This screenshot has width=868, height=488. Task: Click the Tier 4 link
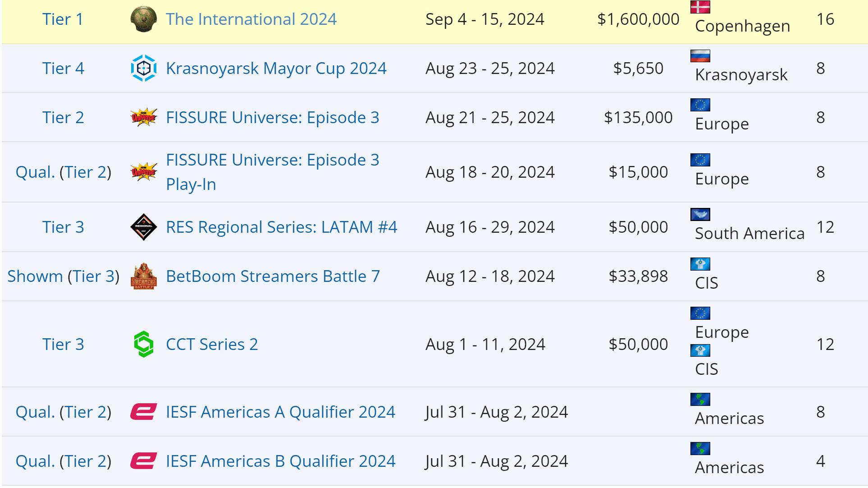click(x=63, y=69)
